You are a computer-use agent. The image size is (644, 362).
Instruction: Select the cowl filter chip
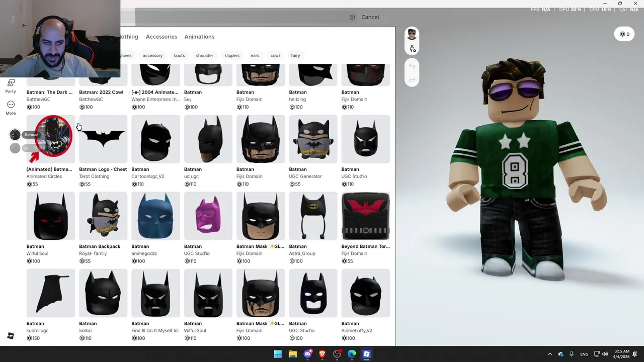click(x=275, y=55)
